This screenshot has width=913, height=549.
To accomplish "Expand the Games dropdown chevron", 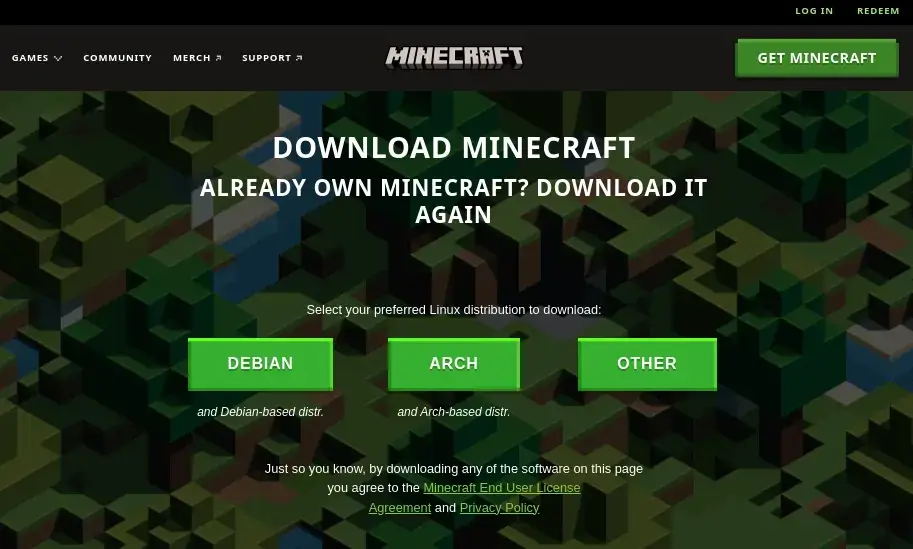I will point(58,58).
